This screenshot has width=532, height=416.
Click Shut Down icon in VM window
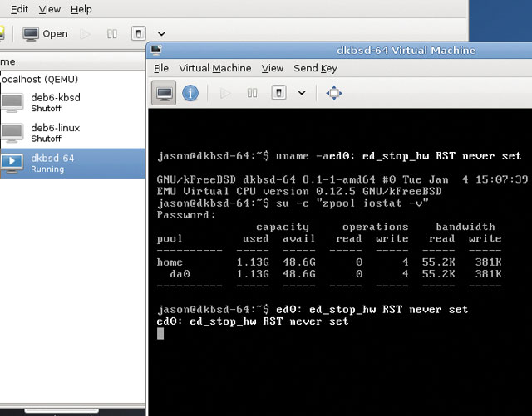point(278,92)
